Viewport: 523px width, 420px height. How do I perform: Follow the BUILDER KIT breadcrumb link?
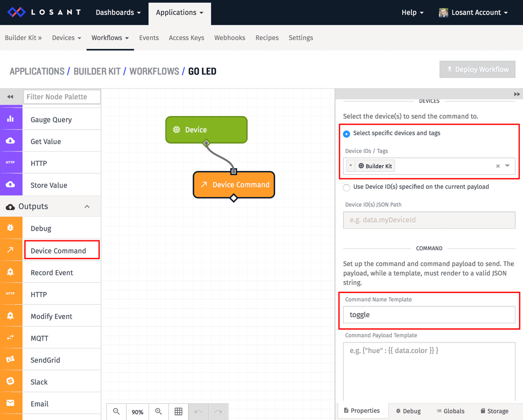click(97, 71)
